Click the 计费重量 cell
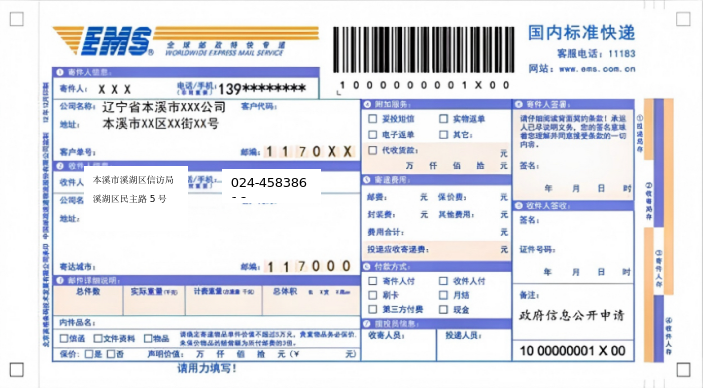 (224, 300)
